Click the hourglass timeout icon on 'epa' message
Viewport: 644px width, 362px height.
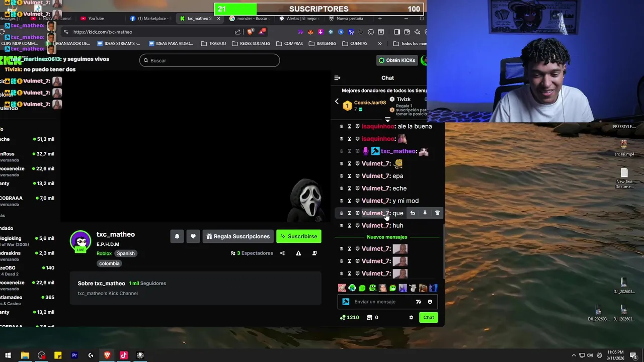[349, 176]
